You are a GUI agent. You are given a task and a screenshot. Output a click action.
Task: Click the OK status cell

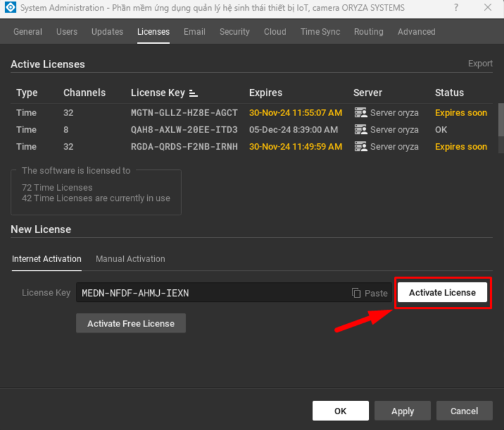click(x=441, y=130)
